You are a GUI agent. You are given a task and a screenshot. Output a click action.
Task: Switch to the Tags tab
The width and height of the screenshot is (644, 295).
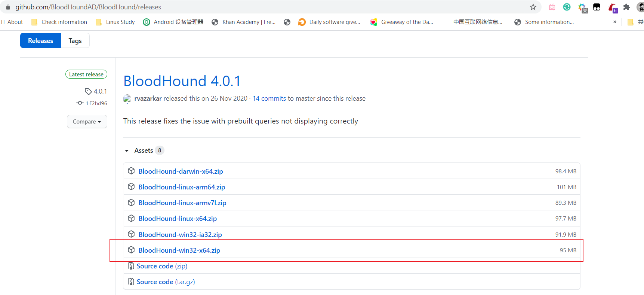point(75,41)
